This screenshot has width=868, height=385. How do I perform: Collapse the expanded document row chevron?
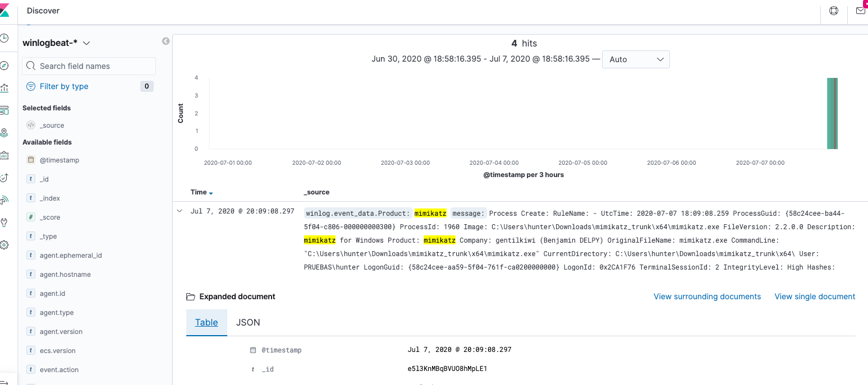pyautogui.click(x=180, y=211)
